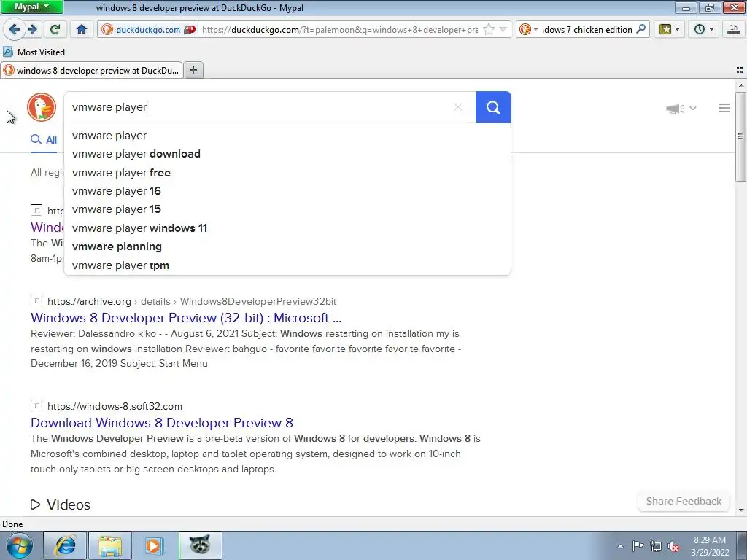Launch Internet Explorer from taskbar
Image resolution: width=747 pixels, height=560 pixels.
65,545
